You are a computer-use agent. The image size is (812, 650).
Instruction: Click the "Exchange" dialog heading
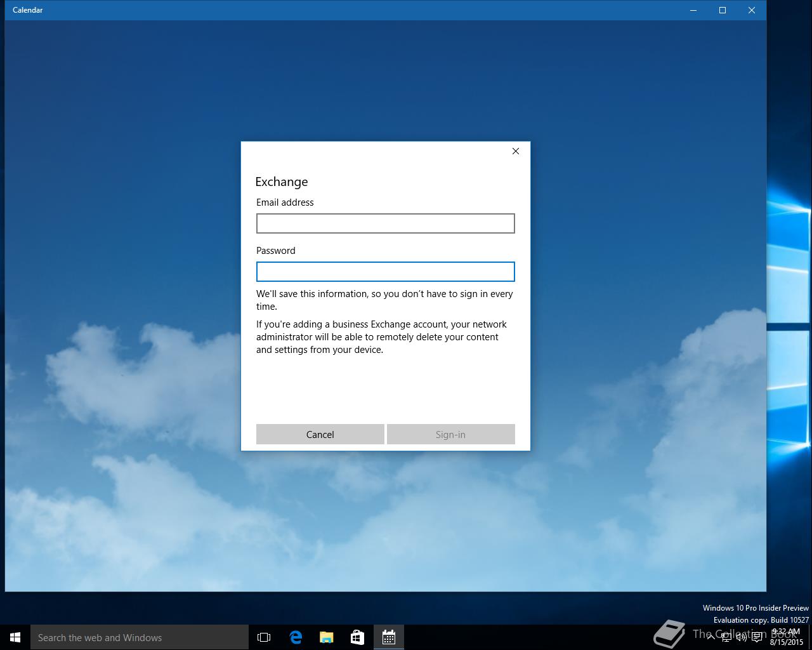pyautogui.click(x=282, y=182)
